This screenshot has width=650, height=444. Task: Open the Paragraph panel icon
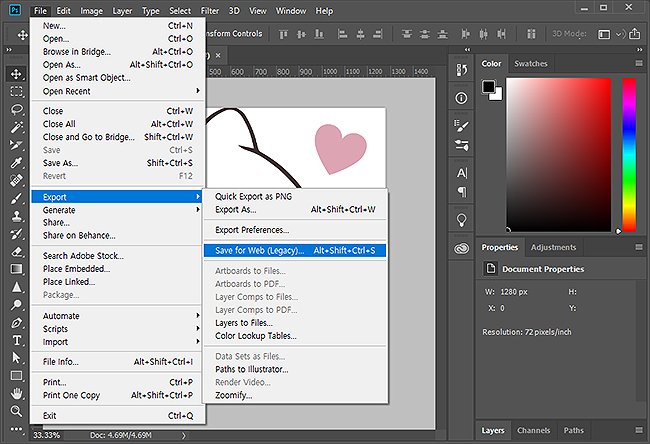(461, 192)
